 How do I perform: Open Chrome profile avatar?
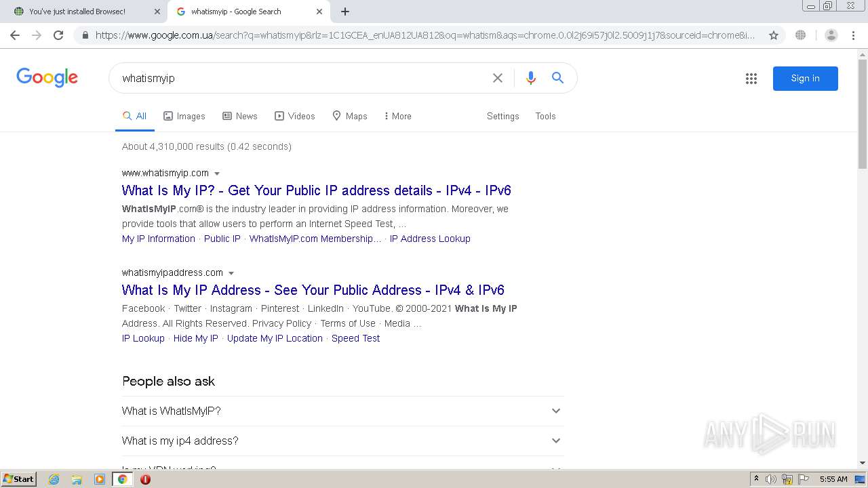coord(831,35)
